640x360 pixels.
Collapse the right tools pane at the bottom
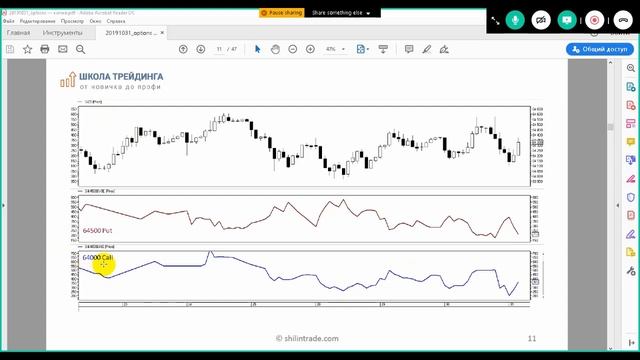[x=631, y=342]
